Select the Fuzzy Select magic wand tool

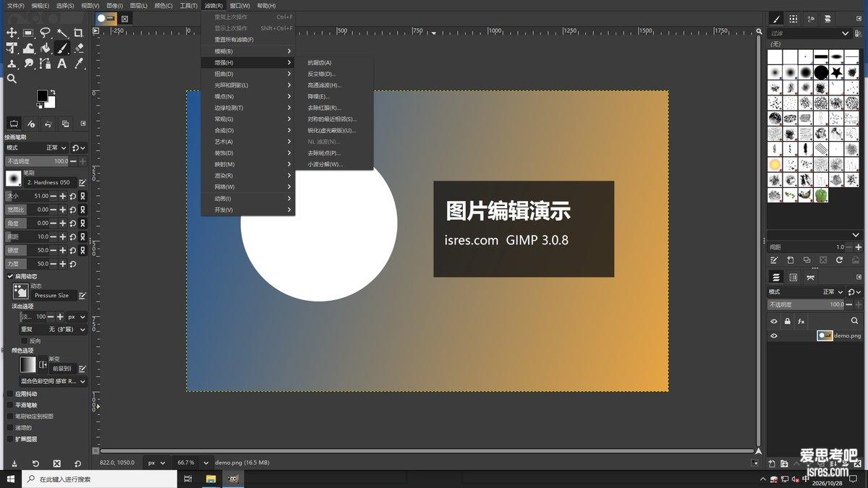point(62,33)
